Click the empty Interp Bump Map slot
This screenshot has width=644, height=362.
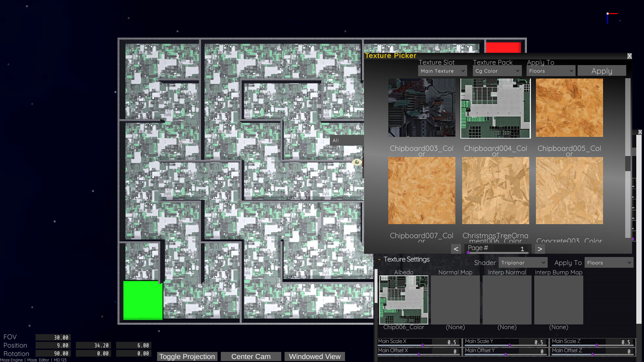(x=558, y=299)
